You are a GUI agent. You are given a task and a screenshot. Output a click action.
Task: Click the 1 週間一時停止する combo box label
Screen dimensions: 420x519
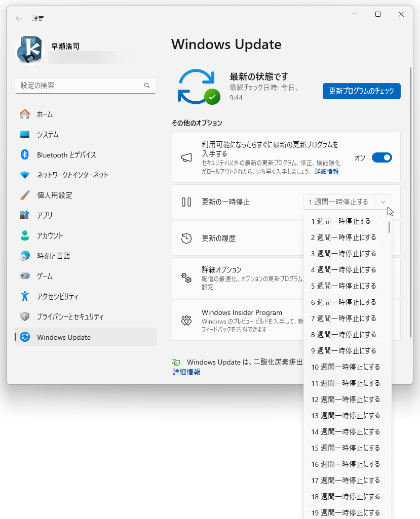point(338,202)
